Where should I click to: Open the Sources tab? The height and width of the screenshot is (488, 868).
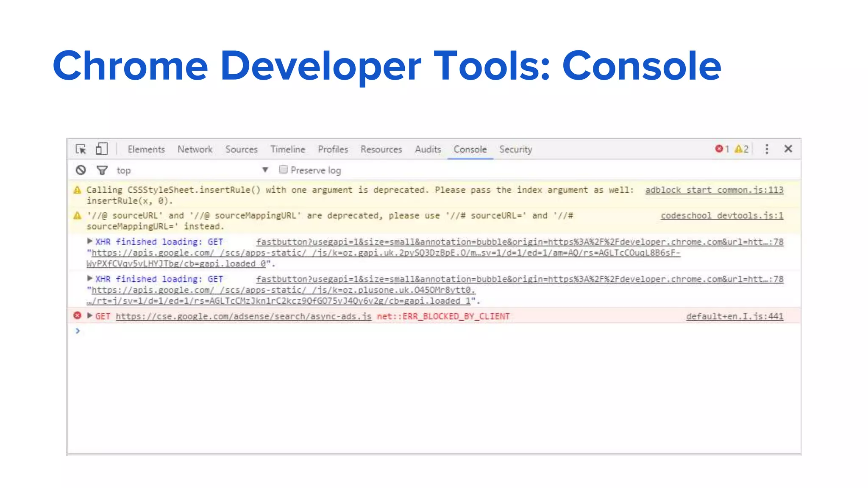pos(242,149)
